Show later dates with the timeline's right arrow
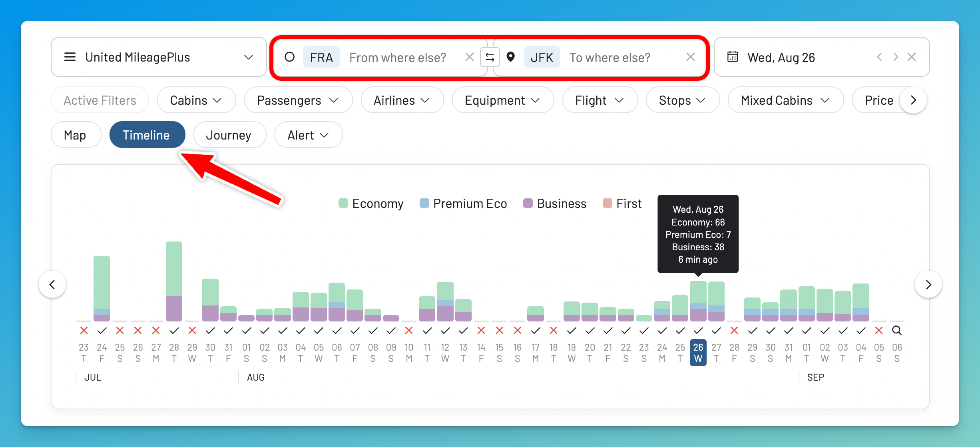The width and height of the screenshot is (980, 447). click(x=928, y=284)
